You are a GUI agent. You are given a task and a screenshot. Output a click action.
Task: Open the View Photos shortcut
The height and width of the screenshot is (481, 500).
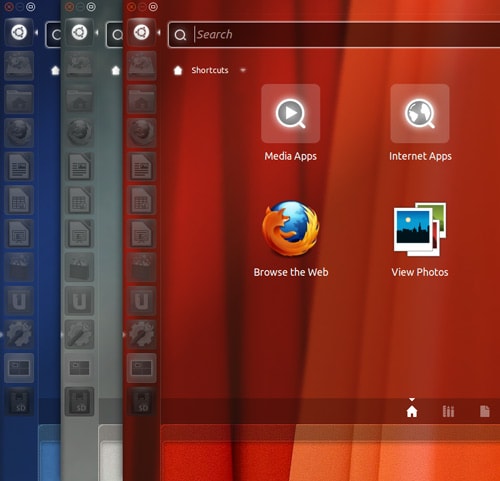pos(420,239)
